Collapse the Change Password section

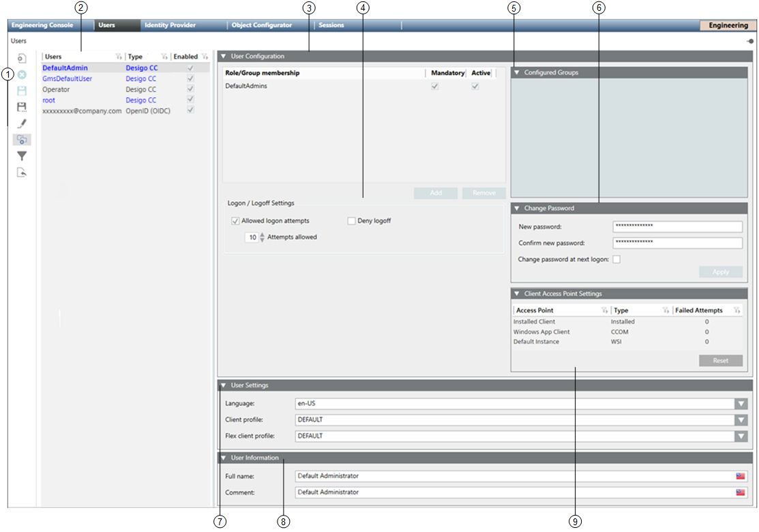517,208
